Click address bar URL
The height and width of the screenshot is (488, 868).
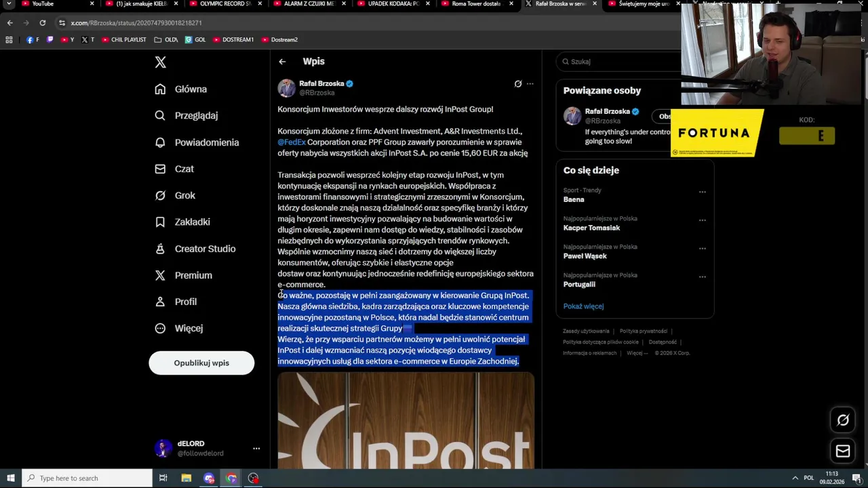click(x=136, y=23)
